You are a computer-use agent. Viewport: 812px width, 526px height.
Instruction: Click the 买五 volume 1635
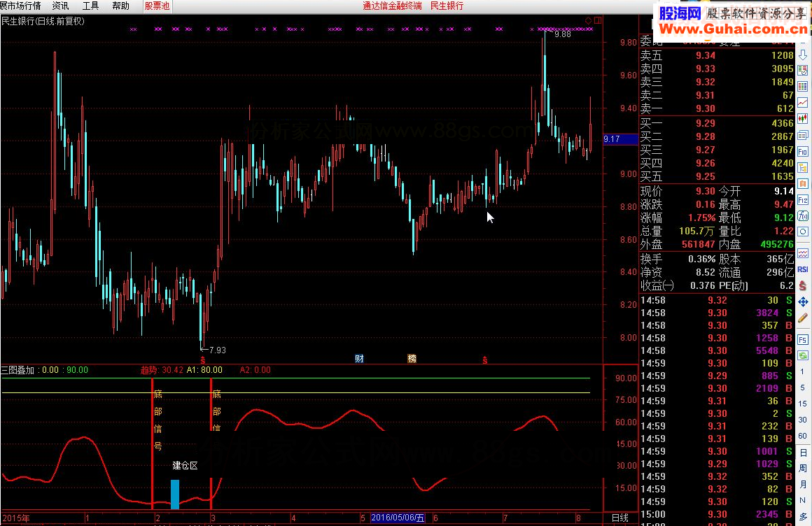(783, 176)
